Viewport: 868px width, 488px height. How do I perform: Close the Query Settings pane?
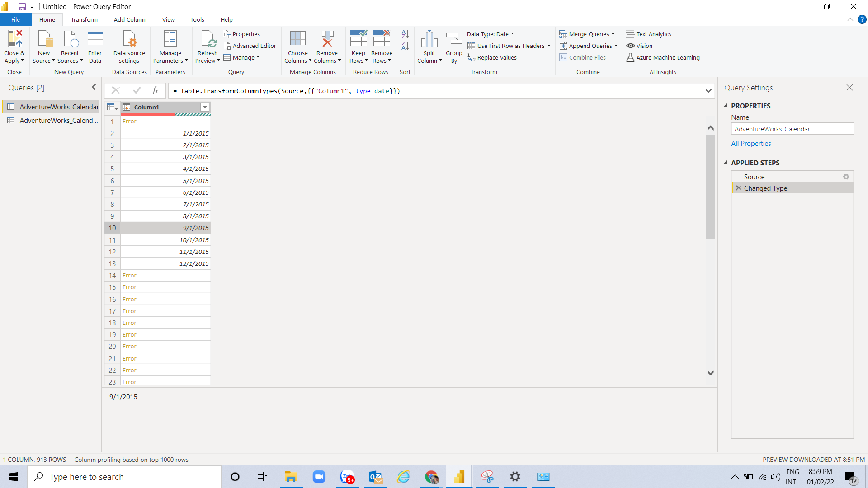(849, 88)
